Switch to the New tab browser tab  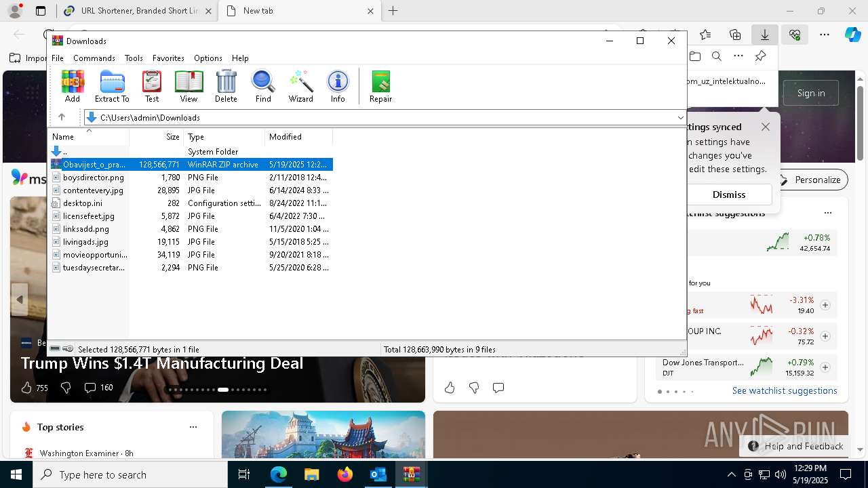pos(300,11)
